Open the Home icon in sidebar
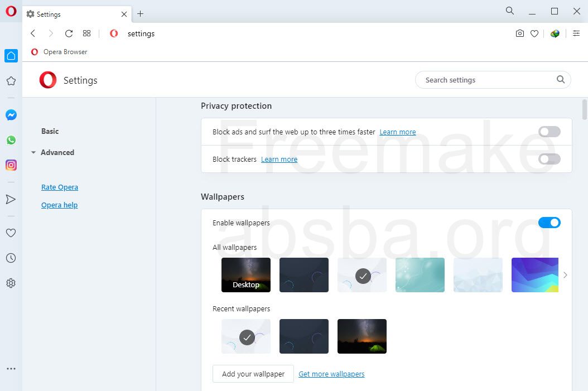 [11, 56]
